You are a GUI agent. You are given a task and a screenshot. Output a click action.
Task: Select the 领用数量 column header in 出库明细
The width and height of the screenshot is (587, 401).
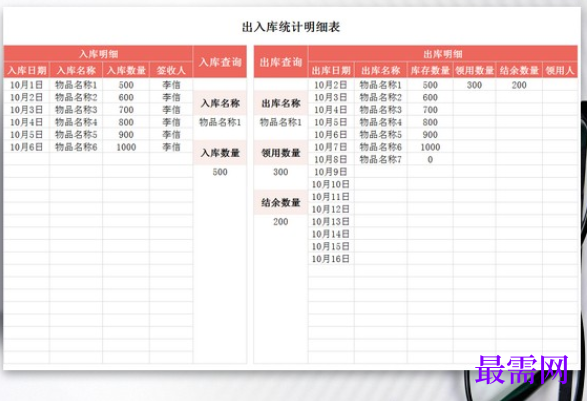pyautogui.click(x=474, y=70)
